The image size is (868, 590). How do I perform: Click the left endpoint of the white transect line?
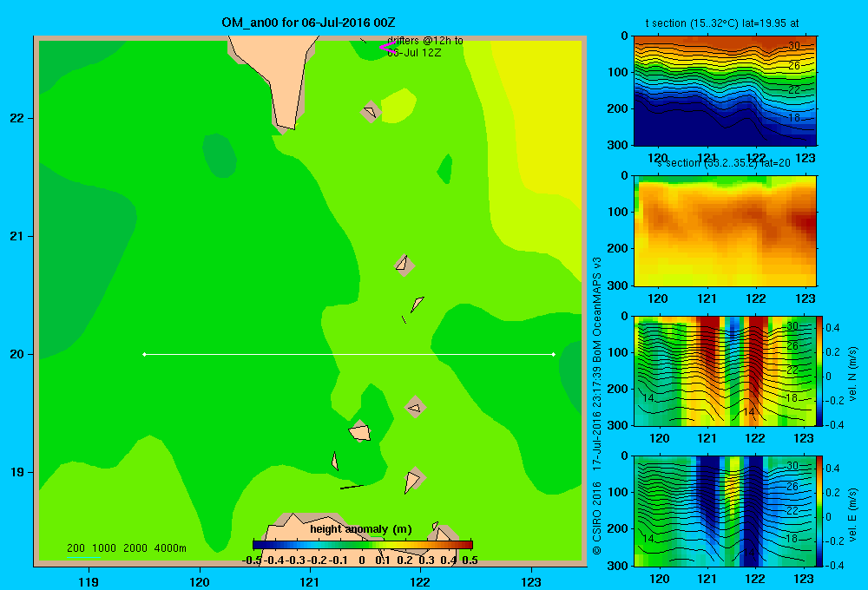(144, 354)
